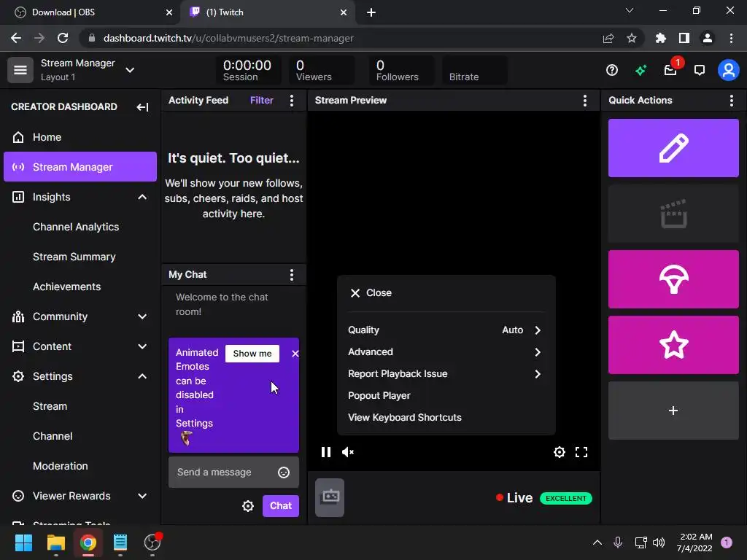Screen dimensions: 747x560
Task: Collapse the Insights section
Action: coord(142,197)
